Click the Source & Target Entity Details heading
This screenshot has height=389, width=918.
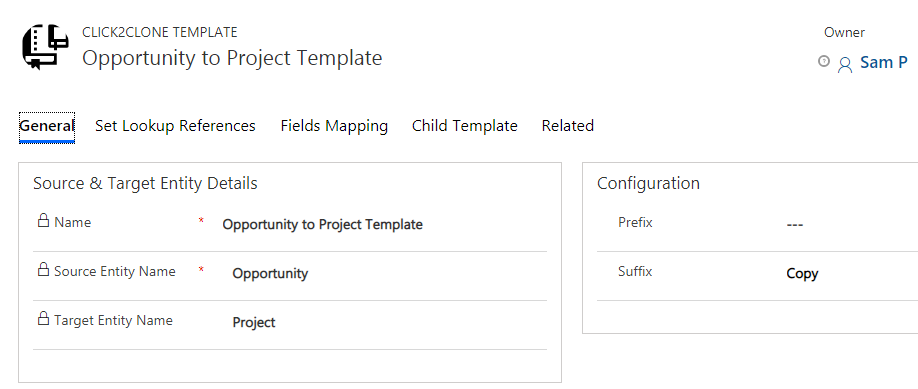tap(145, 183)
